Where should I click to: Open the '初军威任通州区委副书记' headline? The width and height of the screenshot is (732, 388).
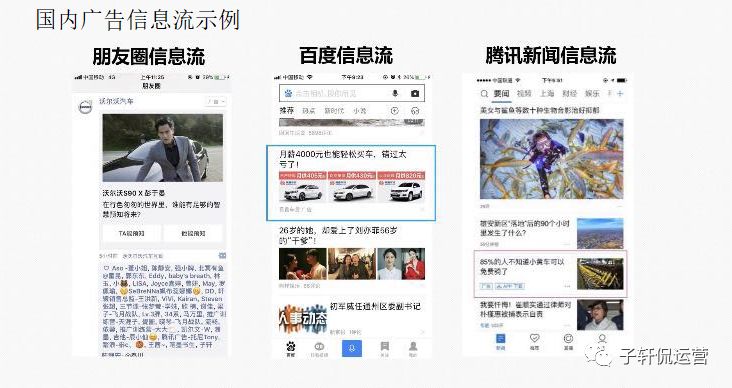point(375,307)
